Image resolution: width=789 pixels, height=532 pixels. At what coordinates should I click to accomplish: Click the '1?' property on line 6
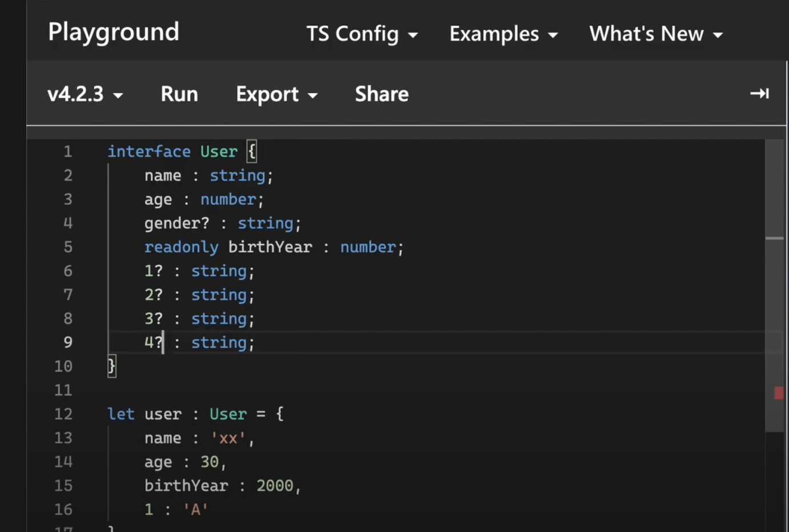(x=154, y=271)
